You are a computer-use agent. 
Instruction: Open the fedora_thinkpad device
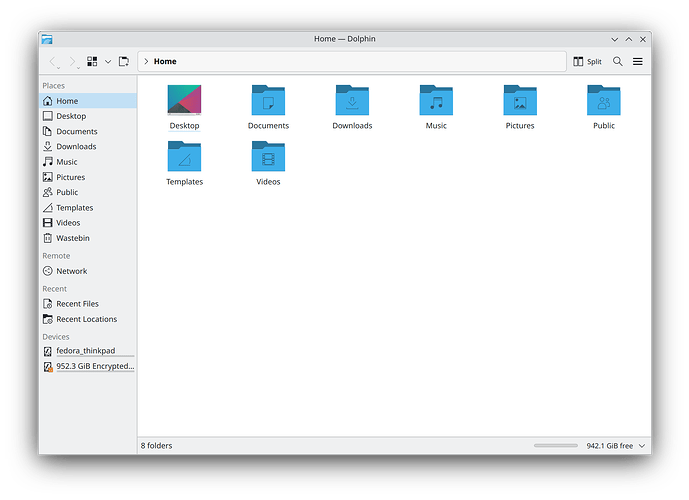85,352
